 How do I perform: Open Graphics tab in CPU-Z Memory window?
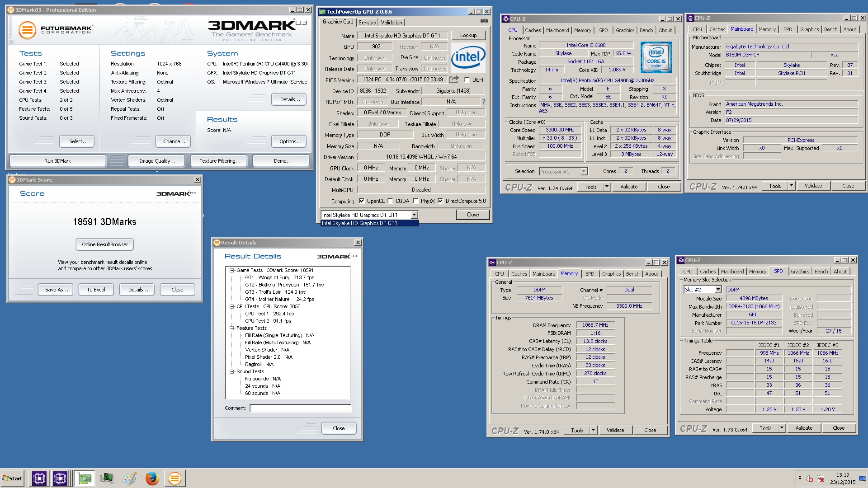click(x=611, y=274)
